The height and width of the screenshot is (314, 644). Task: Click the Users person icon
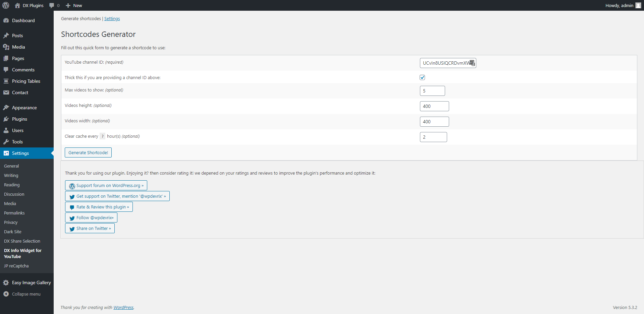tap(6, 130)
